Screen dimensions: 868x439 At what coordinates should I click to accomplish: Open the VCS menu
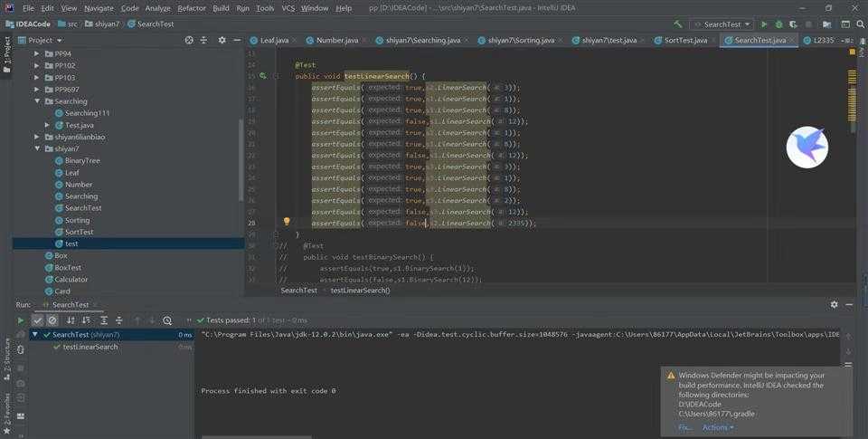point(288,8)
